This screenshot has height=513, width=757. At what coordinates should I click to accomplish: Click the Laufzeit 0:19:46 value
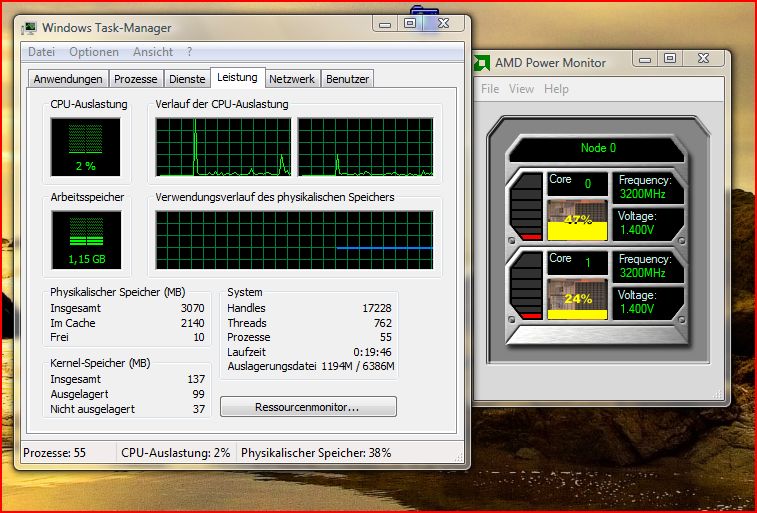(x=372, y=352)
